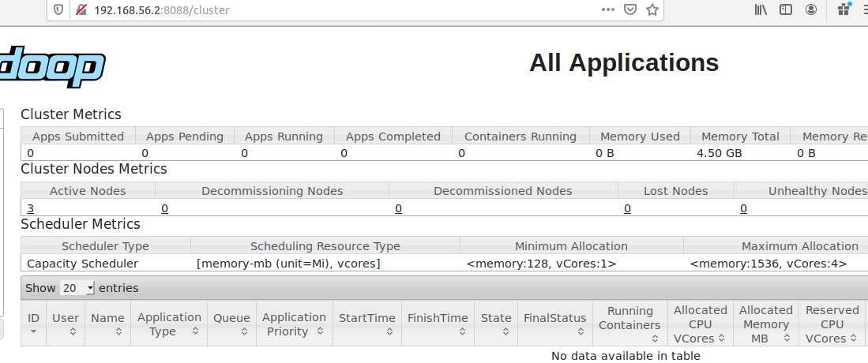Bookmark this page with the star
868x363 pixels.
[x=652, y=10]
